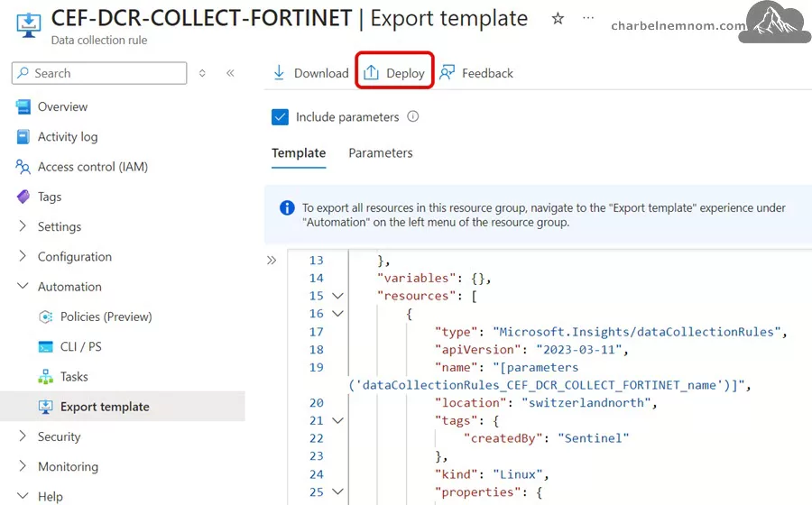Click the Access control (IAM) icon
Image resolution: width=812 pixels, height=505 pixels.
(23, 167)
